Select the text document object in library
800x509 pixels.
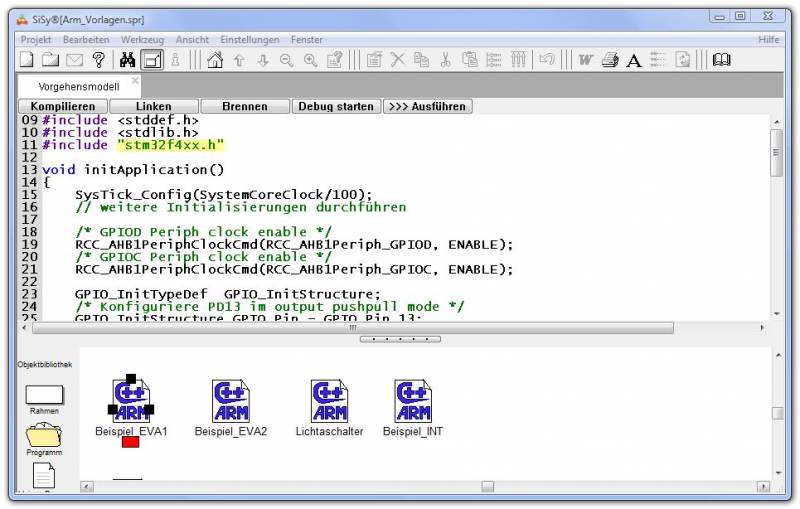[x=44, y=476]
